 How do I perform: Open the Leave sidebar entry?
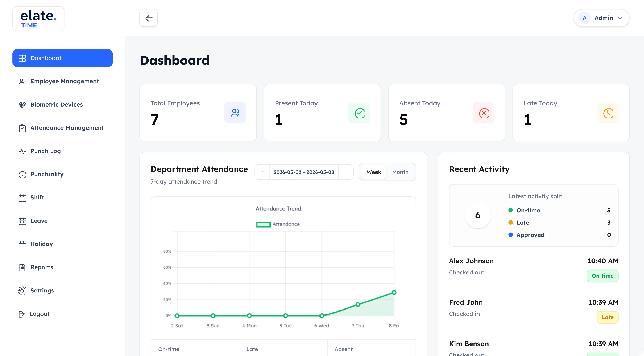(x=62, y=221)
